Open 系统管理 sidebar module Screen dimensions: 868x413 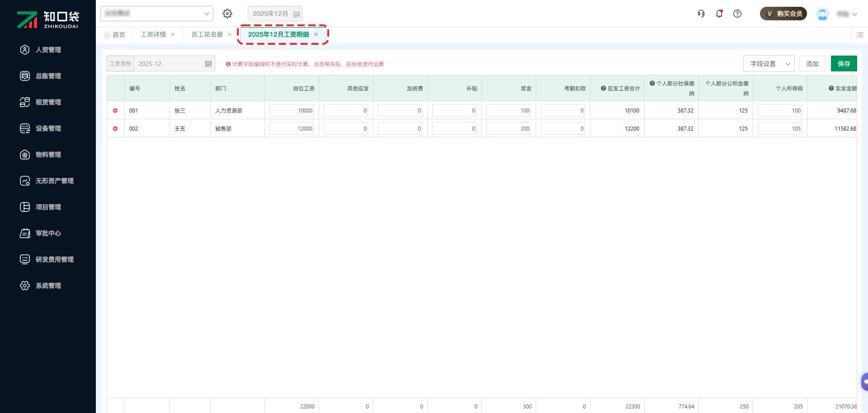[48, 286]
